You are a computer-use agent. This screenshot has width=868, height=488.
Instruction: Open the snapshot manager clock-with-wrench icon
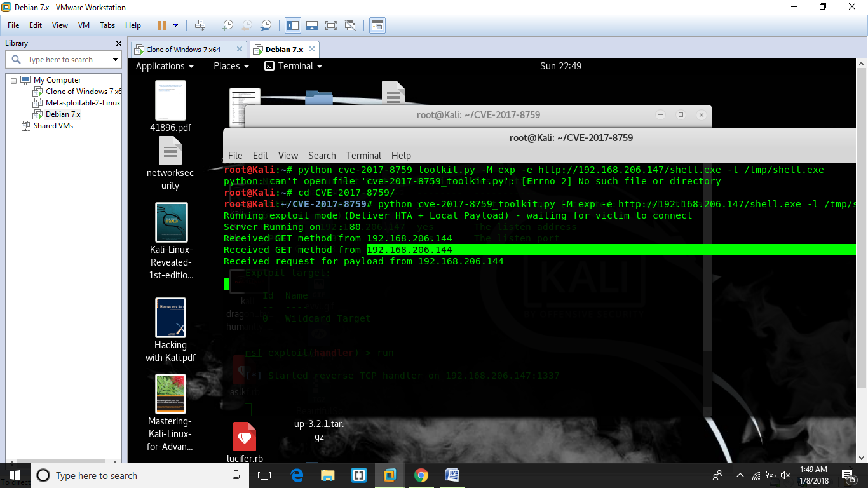click(x=266, y=25)
